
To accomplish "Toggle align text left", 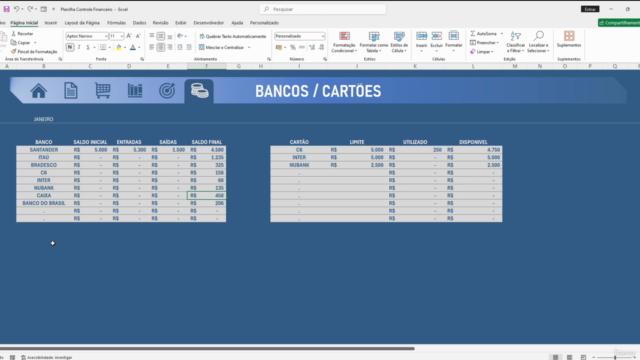I will coord(152,47).
